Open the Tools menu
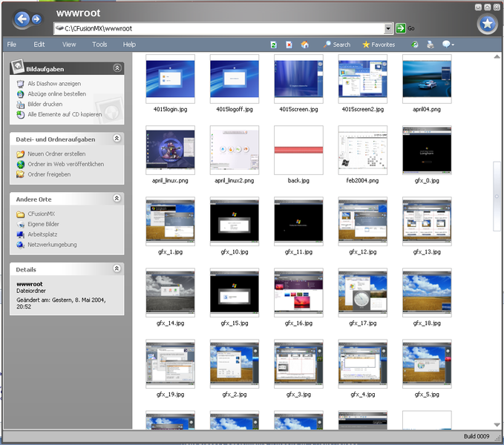 (99, 44)
